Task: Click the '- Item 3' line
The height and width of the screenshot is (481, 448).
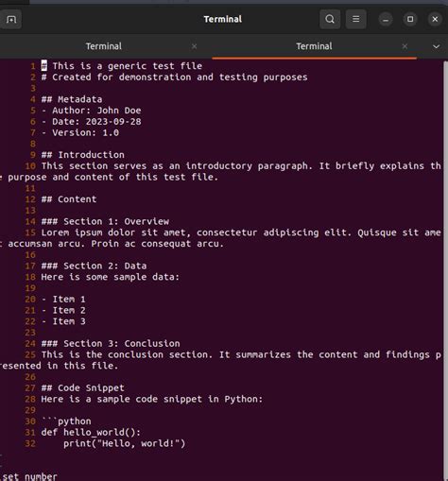Action: (63, 321)
